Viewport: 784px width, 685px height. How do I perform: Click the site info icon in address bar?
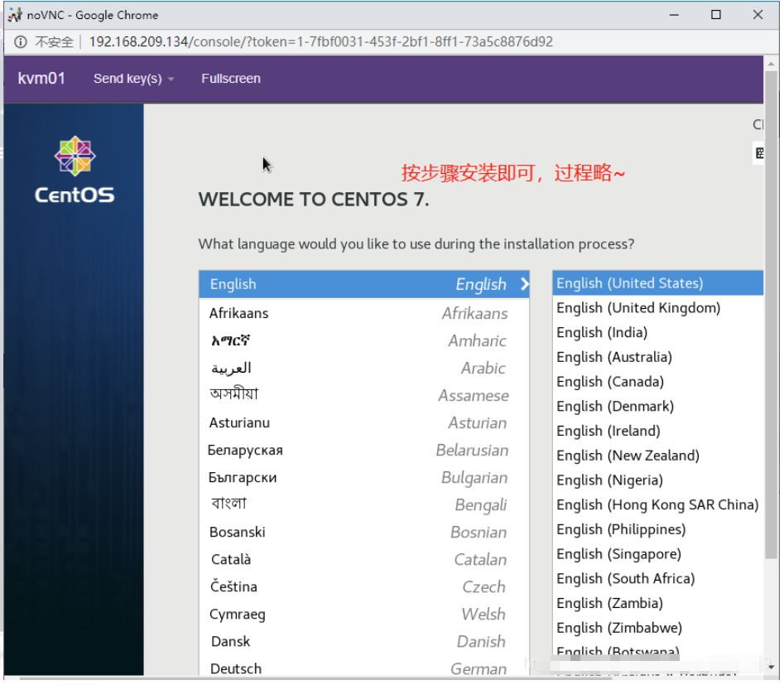[21, 42]
